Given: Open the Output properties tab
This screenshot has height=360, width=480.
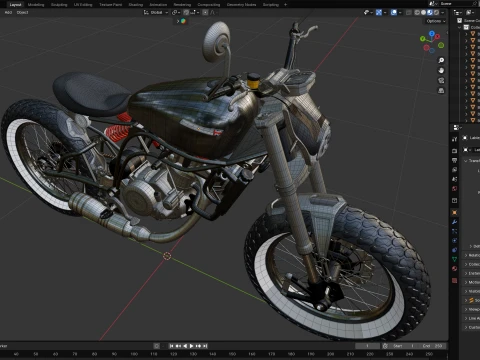Looking at the screenshot, I should (x=455, y=160).
